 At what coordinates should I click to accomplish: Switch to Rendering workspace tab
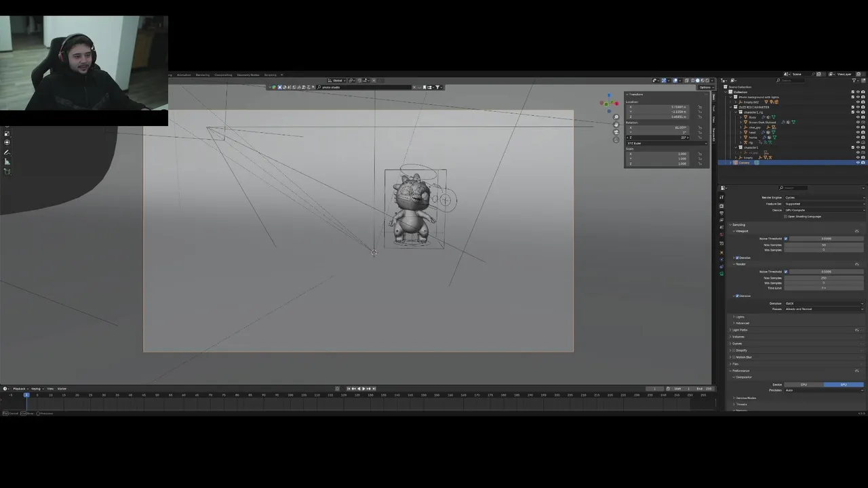click(203, 75)
